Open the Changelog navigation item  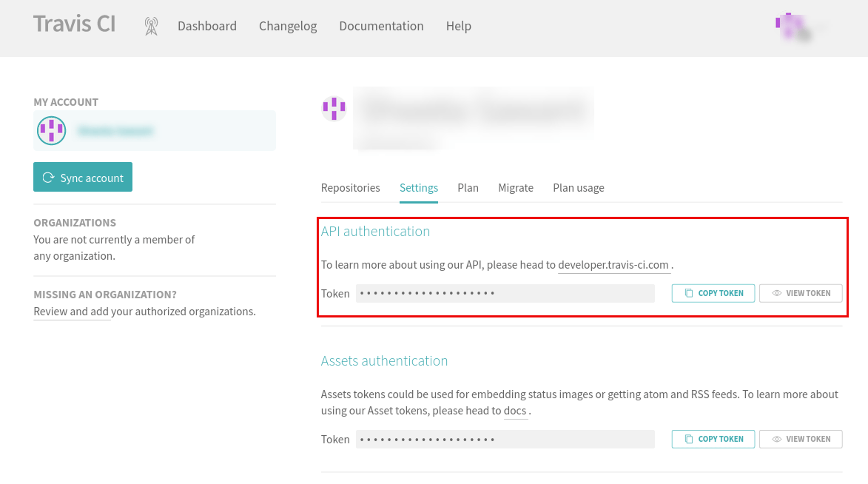coord(288,26)
